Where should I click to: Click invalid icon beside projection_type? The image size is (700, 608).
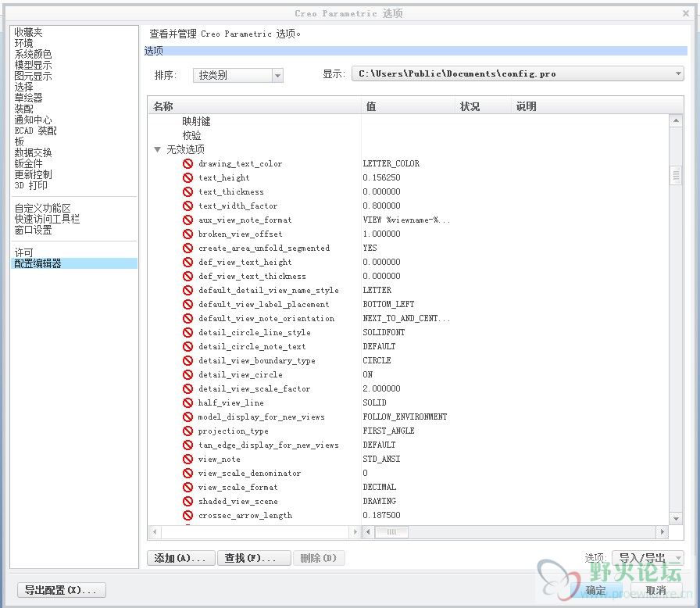(x=187, y=431)
